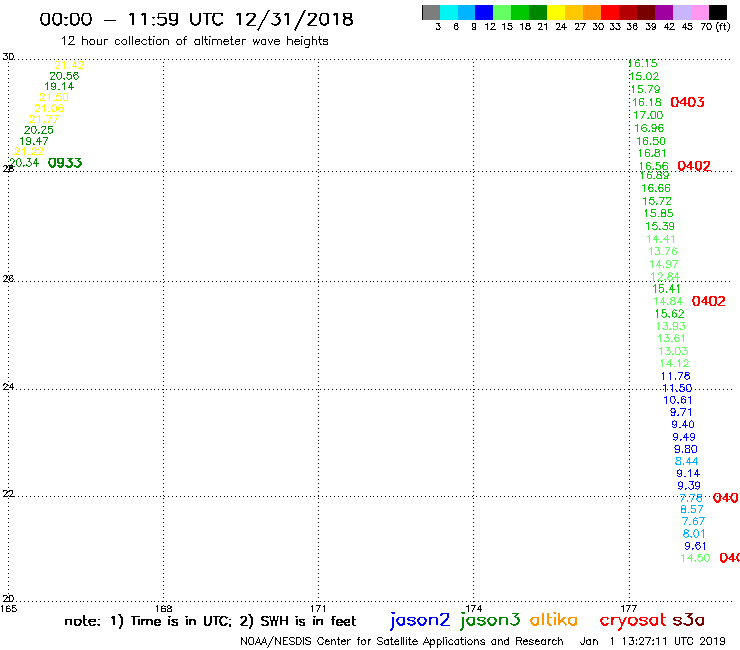Click the wave height value 15.62
The width and height of the screenshot is (740, 650).
[x=669, y=314]
